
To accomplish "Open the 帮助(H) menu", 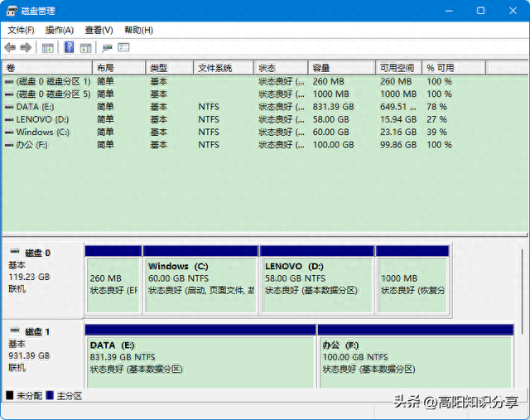I will 138,30.
